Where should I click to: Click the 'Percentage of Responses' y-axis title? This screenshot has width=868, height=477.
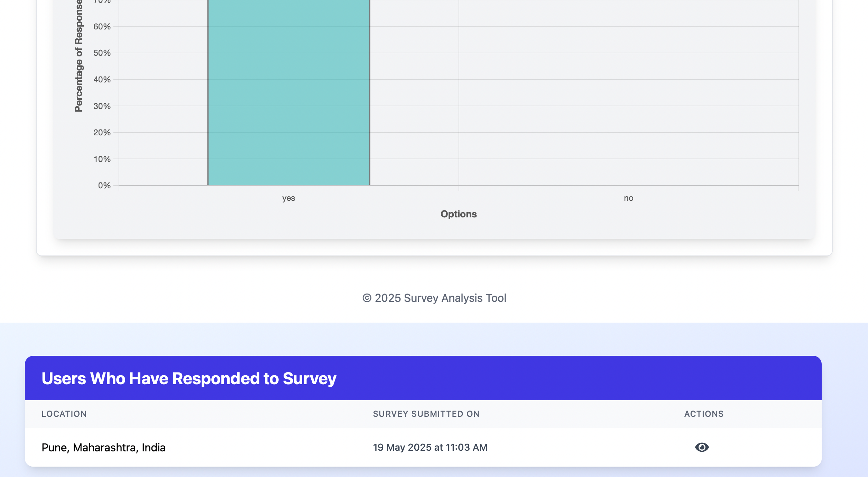click(79, 56)
